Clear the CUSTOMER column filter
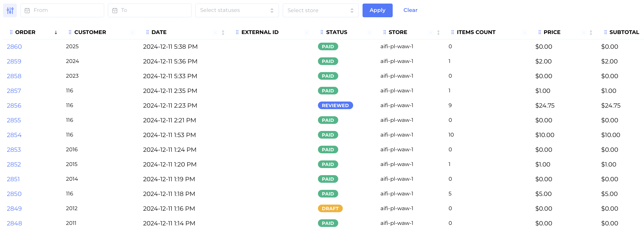The image size is (644, 232). pyautogui.click(x=132, y=32)
